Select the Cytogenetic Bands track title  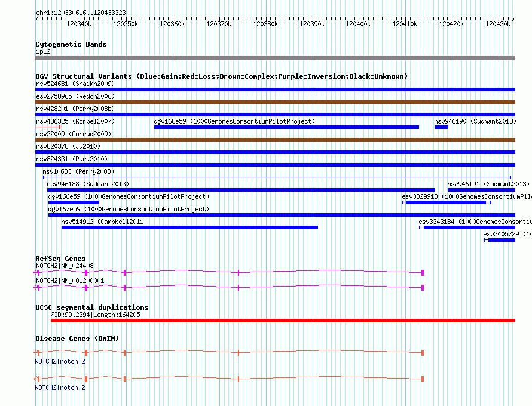click(x=71, y=44)
